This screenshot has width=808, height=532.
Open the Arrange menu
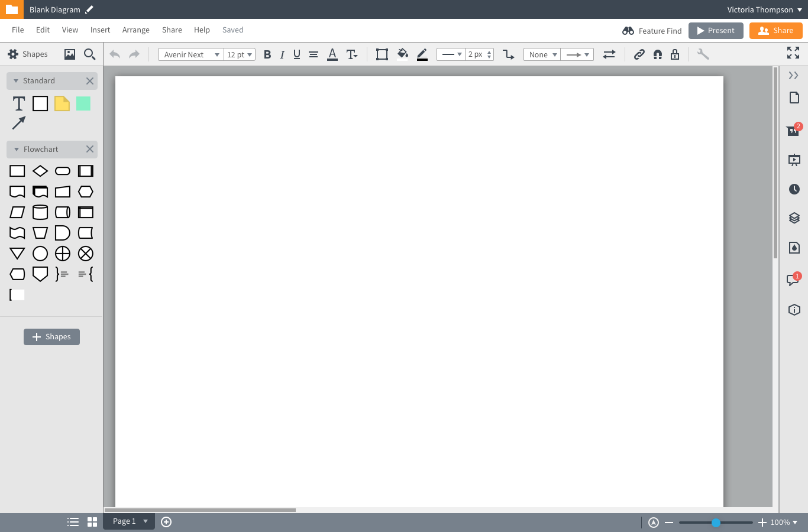pos(136,30)
